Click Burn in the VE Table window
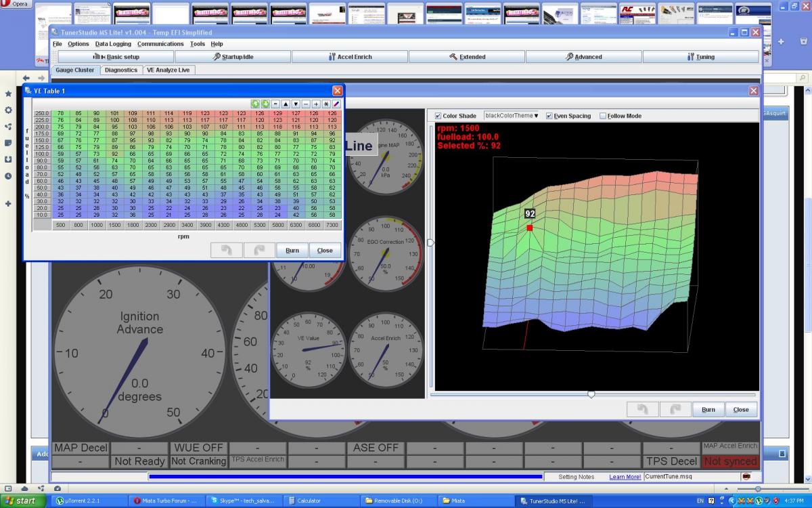812x508 pixels. pos(292,250)
